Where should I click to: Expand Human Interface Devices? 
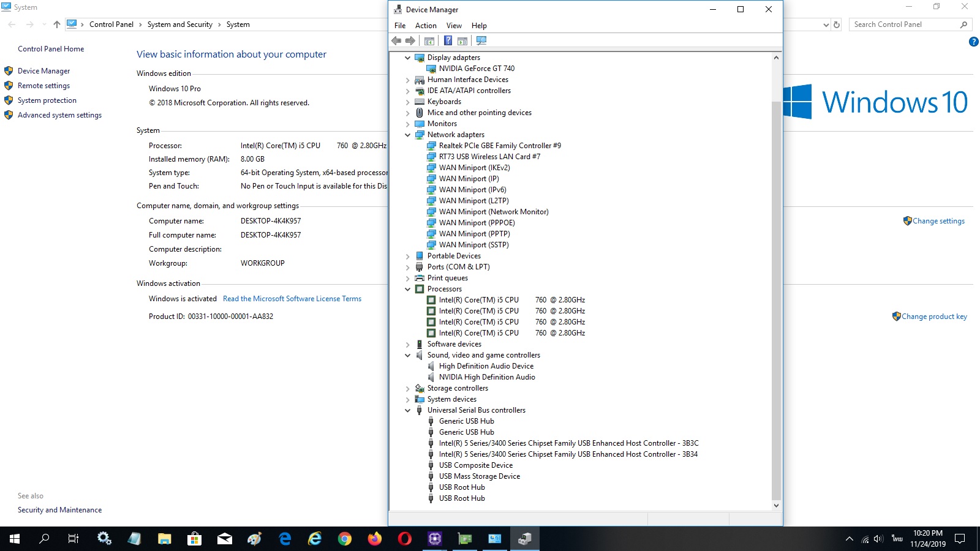tap(408, 80)
